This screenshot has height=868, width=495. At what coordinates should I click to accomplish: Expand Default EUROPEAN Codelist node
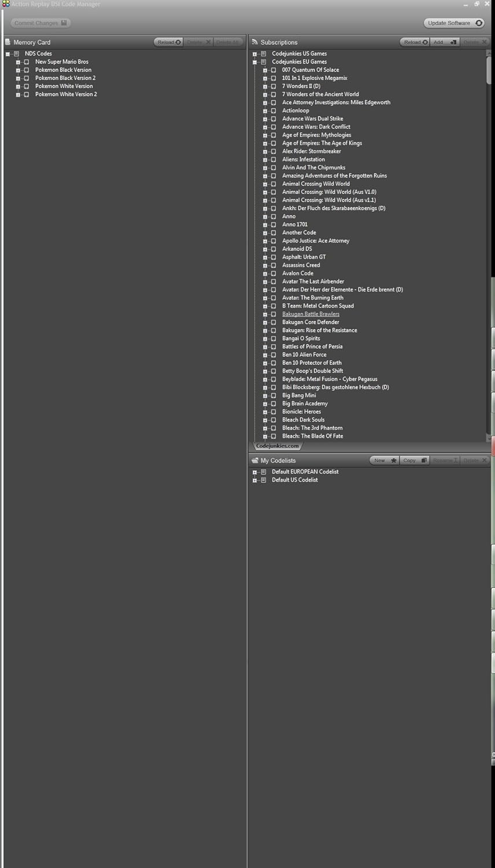254,472
